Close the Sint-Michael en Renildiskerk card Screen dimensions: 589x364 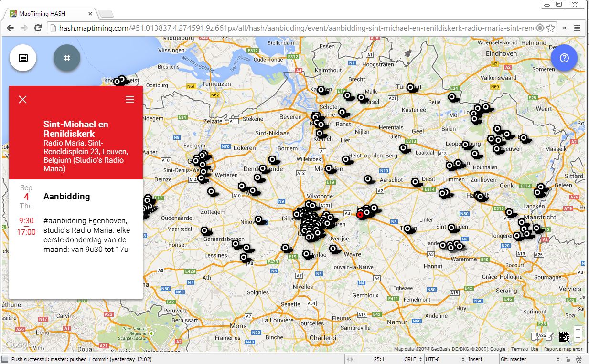pos(22,99)
